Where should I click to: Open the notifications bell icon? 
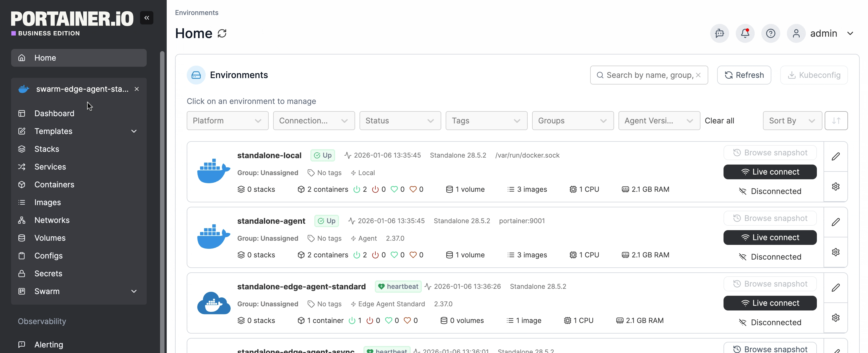(x=745, y=33)
